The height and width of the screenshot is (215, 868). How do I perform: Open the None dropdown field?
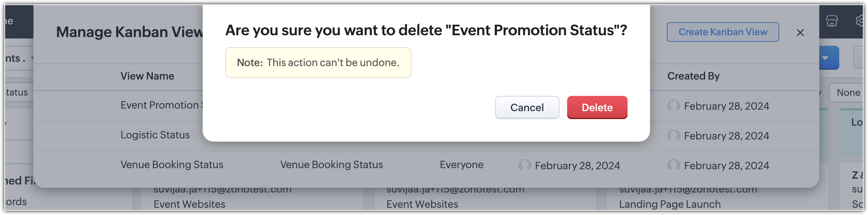click(x=847, y=93)
